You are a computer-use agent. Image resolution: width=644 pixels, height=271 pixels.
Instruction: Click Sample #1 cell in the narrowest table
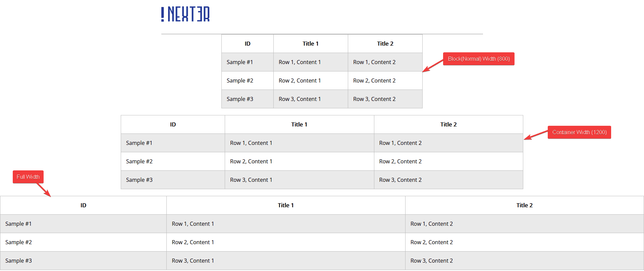pyautogui.click(x=248, y=62)
